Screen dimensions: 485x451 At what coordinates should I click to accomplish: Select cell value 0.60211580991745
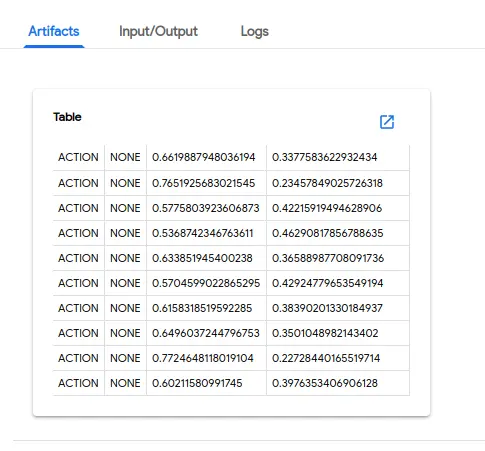[x=197, y=383]
